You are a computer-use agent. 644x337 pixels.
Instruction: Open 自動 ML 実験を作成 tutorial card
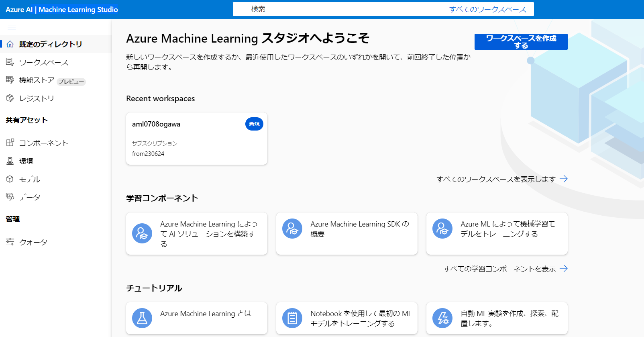point(497,318)
